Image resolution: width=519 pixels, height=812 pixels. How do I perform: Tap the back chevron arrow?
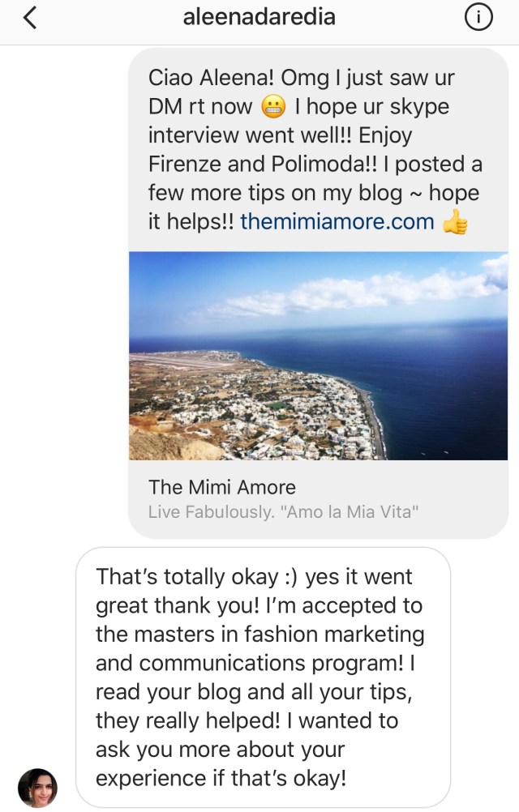[x=30, y=18]
